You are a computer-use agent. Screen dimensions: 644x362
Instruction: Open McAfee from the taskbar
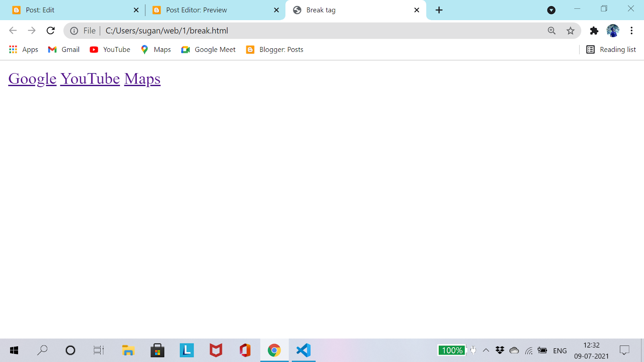coord(216,350)
